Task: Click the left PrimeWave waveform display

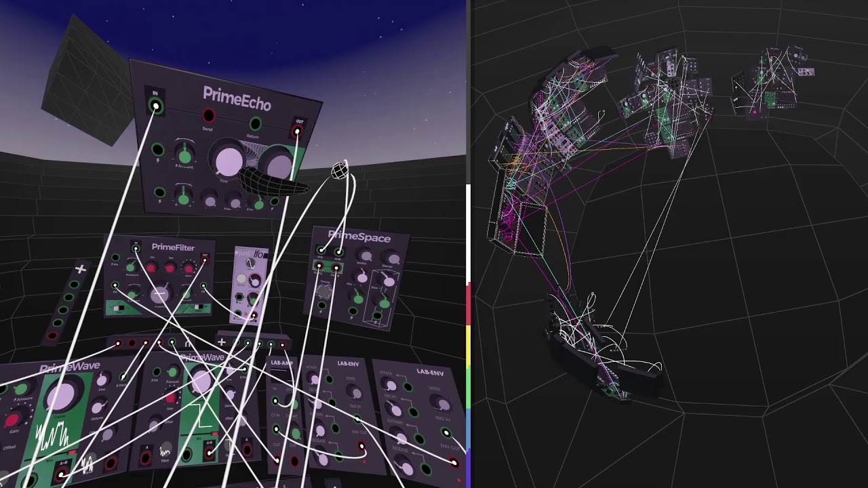Action: pos(53,435)
